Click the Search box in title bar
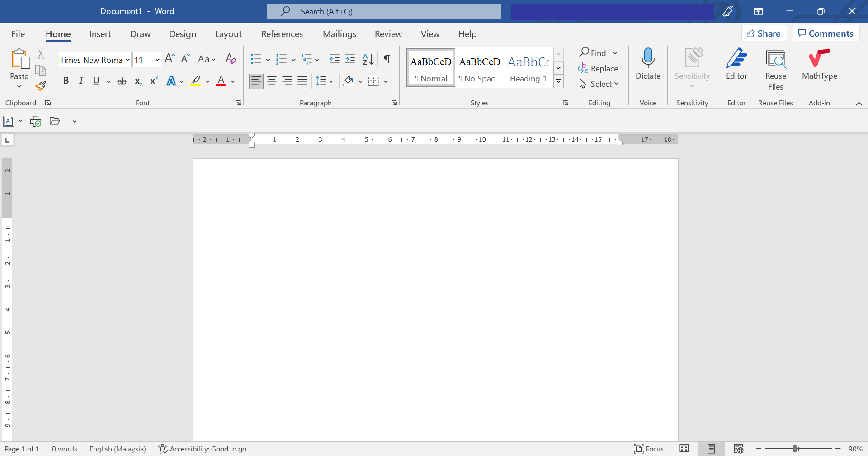868x456 pixels. click(x=384, y=11)
